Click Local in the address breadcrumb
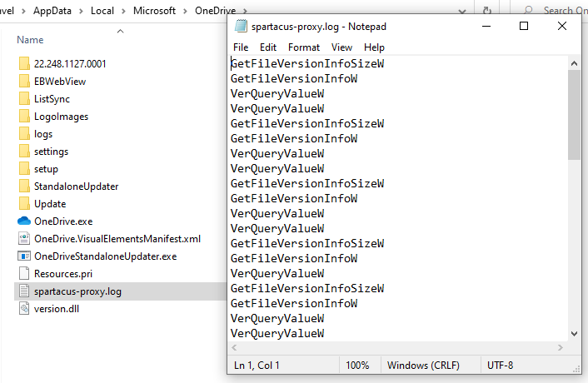 point(102,11)
